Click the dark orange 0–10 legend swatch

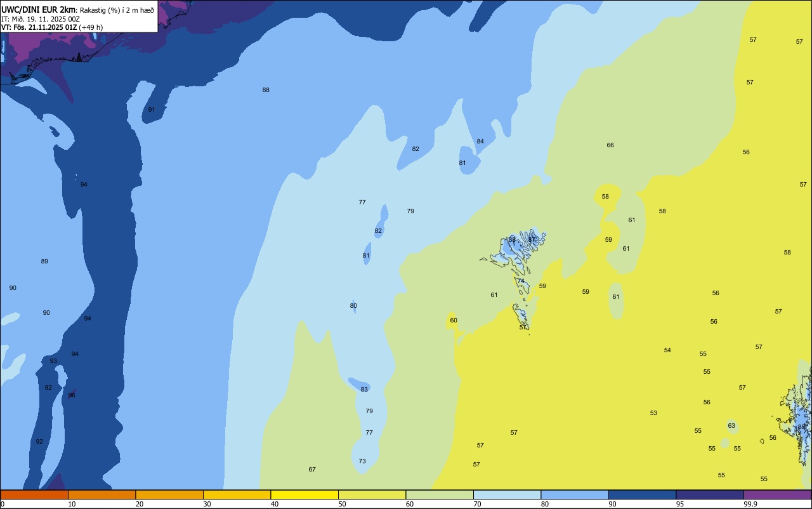click(34, 494)
